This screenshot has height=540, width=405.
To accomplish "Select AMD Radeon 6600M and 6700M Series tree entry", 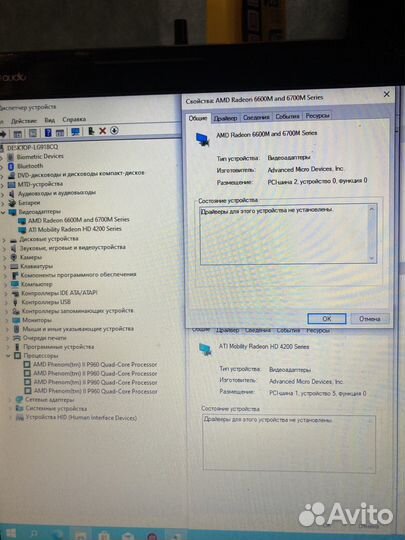I will pos(79,220).
